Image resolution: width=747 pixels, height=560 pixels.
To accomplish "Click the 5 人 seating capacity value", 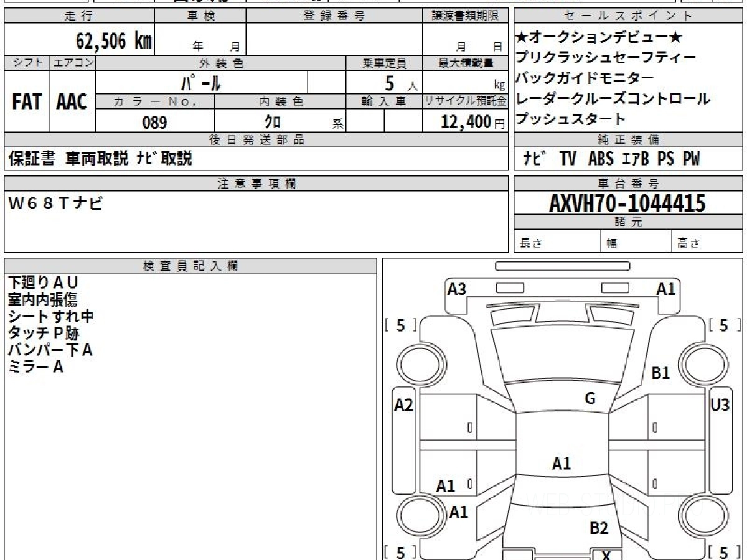I will 402,82.
